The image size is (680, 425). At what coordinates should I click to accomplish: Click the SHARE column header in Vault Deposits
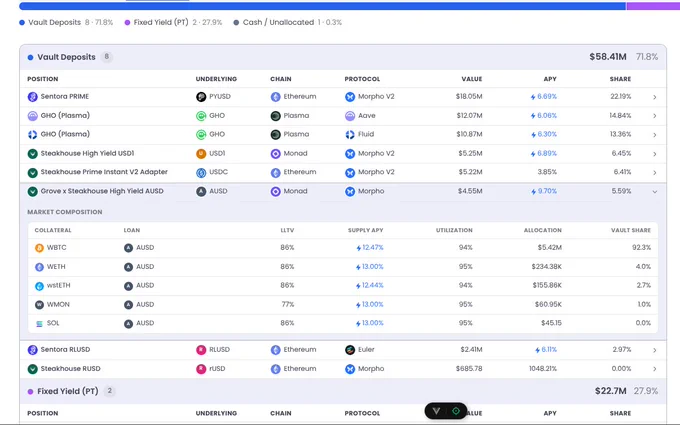click(x=620, y=79)
